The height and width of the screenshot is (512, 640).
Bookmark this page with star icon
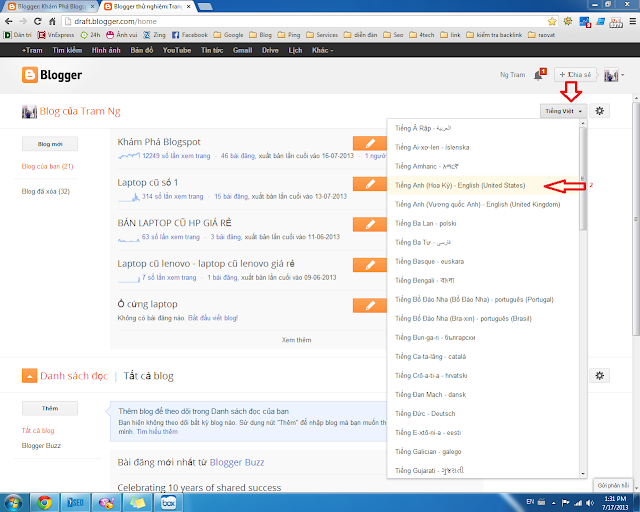[x=552, y=21]
